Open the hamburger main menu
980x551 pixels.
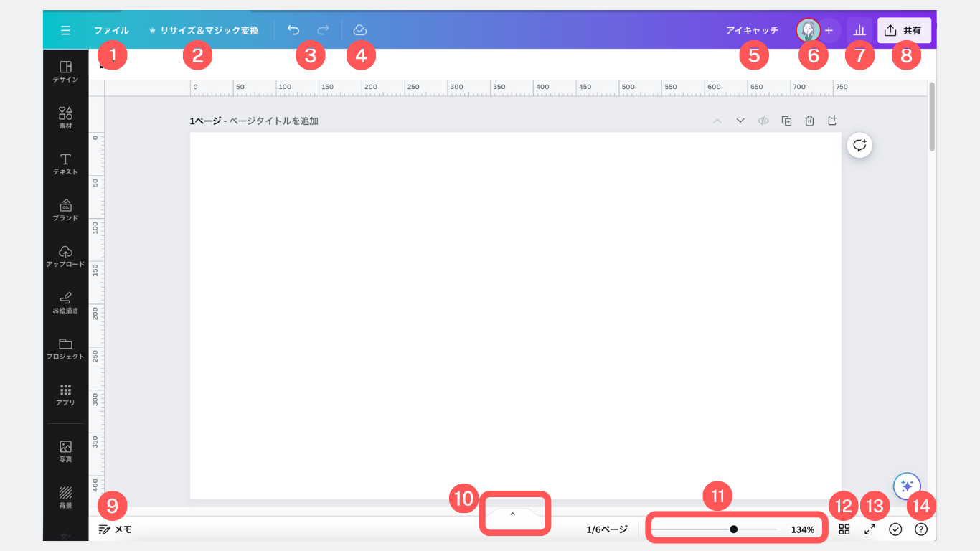65,30
